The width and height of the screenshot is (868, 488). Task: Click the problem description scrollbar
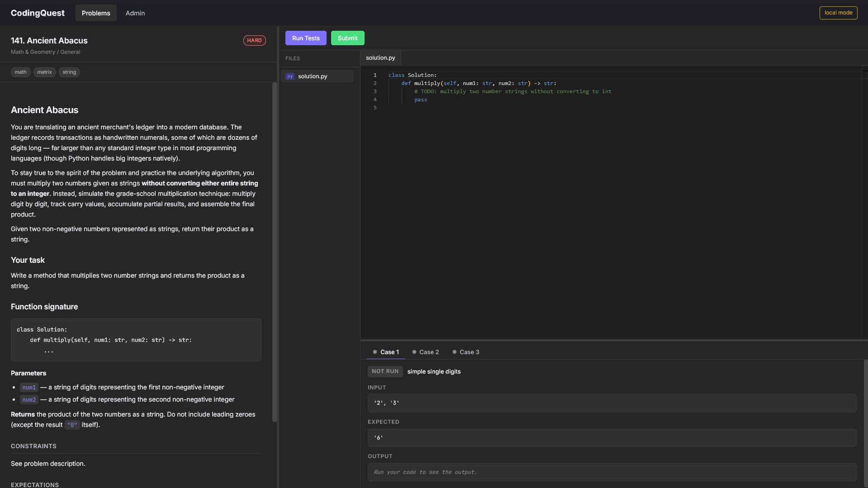(x=274, y=252)
